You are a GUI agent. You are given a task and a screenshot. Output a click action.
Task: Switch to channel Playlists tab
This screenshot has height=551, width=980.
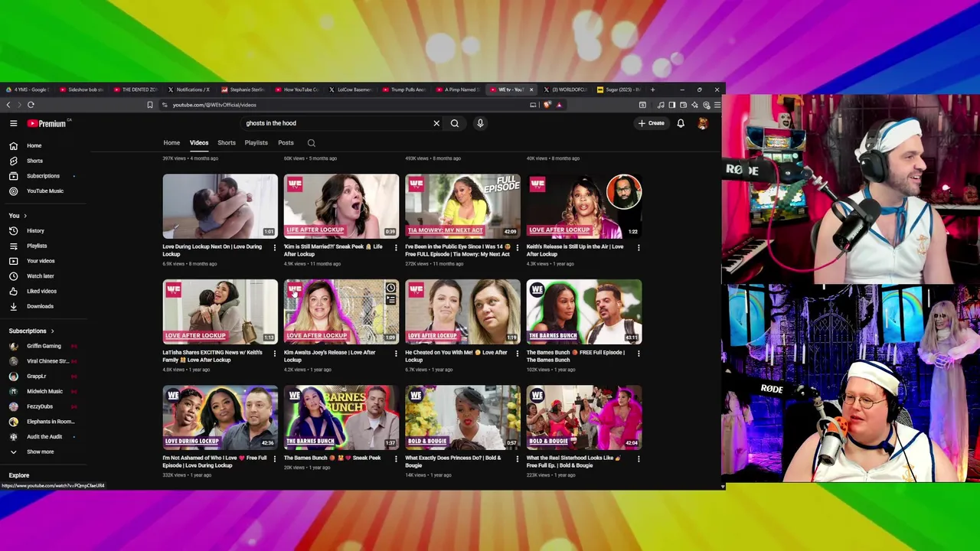[256, 143]
